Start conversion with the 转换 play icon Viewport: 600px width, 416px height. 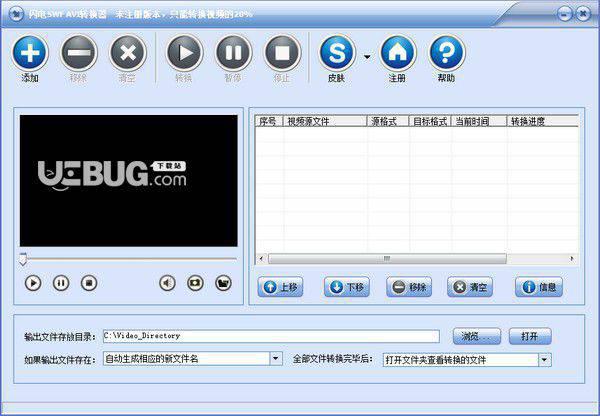[x=184, y=53]
